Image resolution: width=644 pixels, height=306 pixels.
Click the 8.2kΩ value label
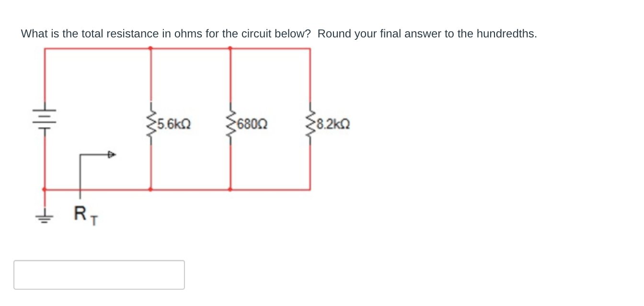(333, 125)
